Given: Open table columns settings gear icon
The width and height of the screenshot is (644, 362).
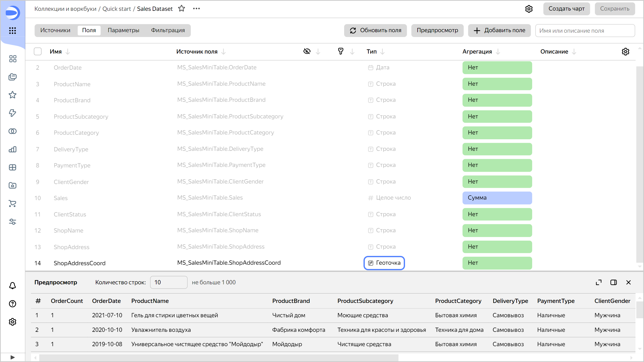Looking at the screenshot, I should pyautogui.click(x=625, y=52).
